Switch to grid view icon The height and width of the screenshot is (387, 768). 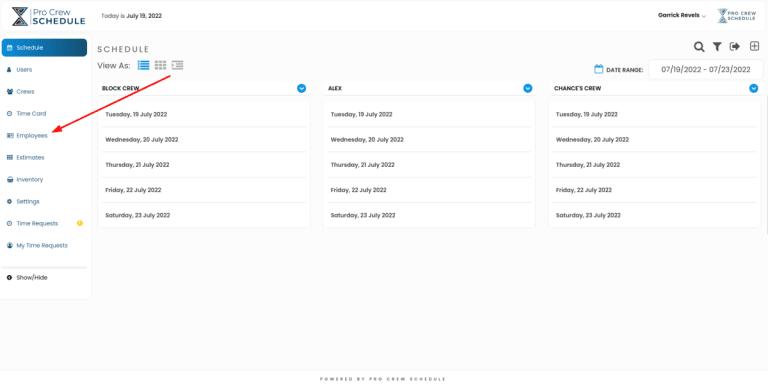pos(161,65)
